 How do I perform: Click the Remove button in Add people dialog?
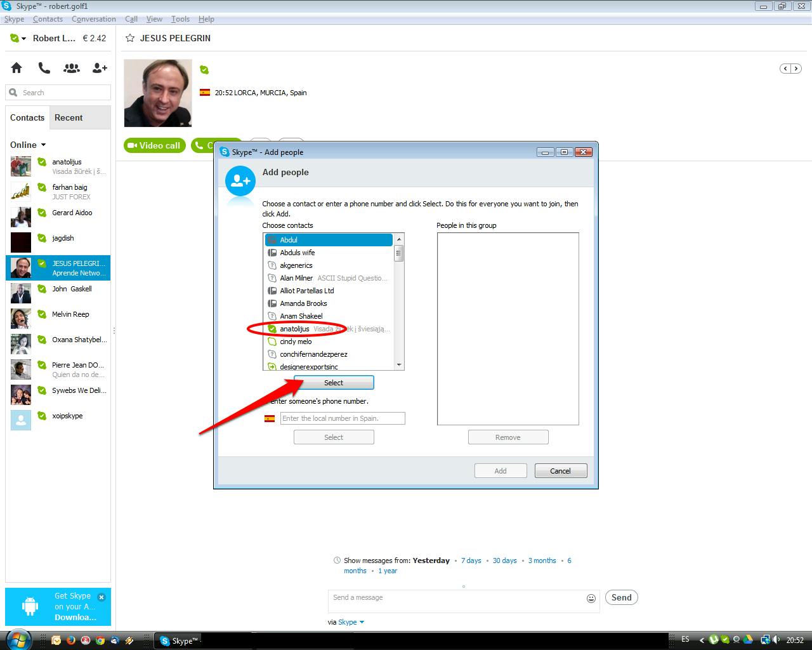click(508, 437)
